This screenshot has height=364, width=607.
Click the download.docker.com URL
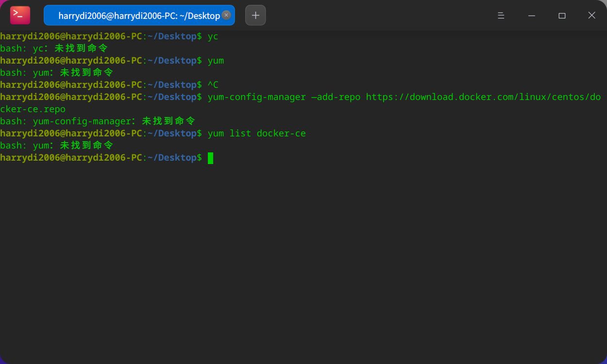click(481, 97)
